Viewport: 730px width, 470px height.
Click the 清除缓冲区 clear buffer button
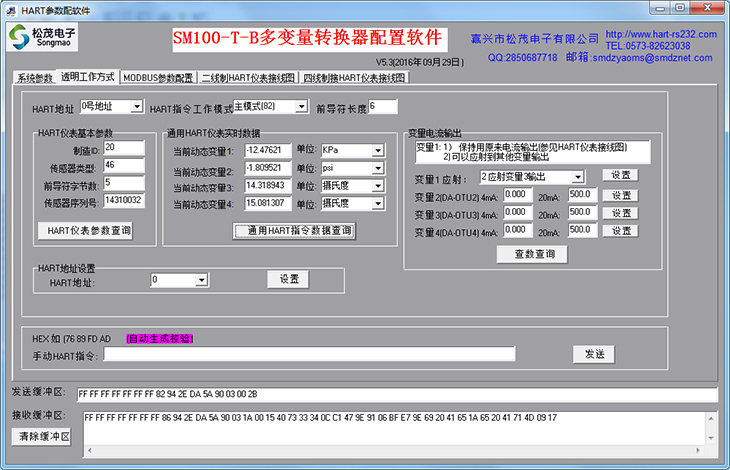click(x=43, y=436)
